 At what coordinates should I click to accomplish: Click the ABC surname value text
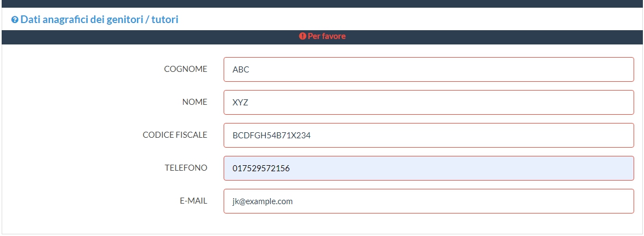coord(241,70)
